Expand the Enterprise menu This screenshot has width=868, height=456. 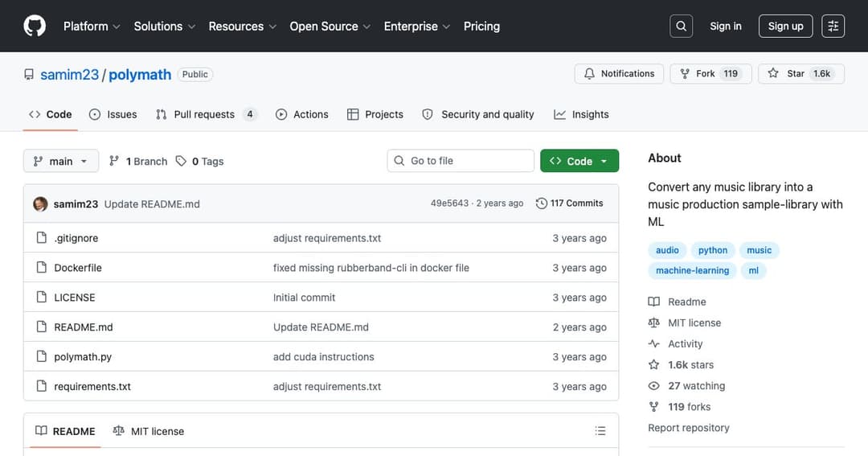pos(417,26)
